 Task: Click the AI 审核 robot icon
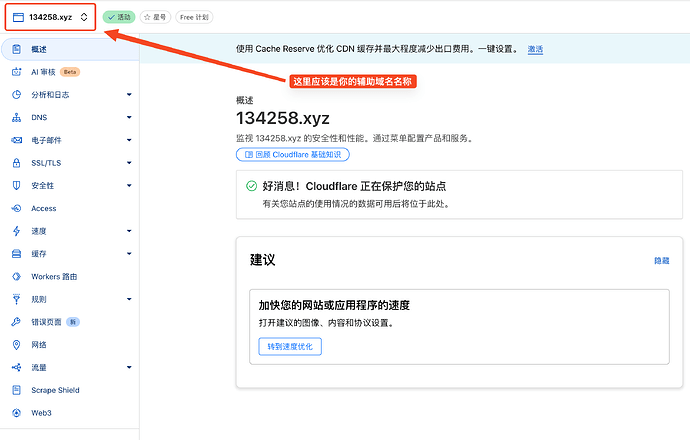16,72
